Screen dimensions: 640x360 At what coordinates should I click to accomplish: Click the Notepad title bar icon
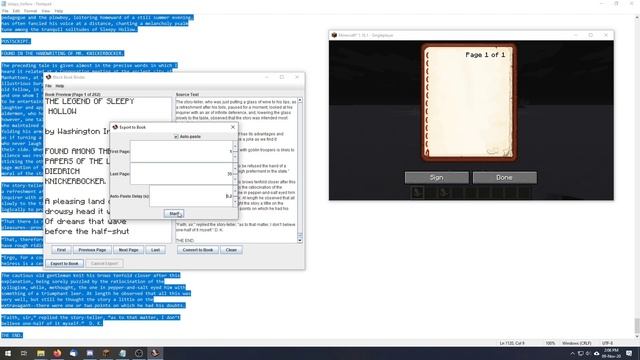pos(4,4)
